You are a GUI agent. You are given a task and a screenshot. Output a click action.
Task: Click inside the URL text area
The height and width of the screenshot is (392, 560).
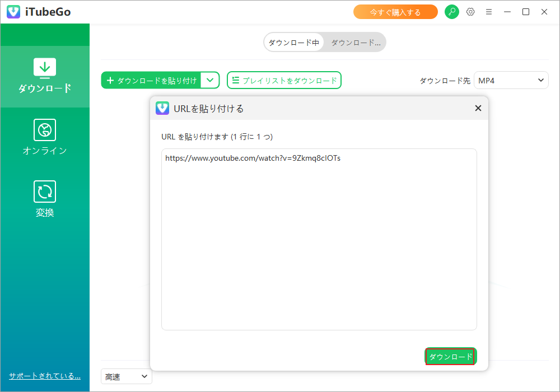[x=319, y=239]
